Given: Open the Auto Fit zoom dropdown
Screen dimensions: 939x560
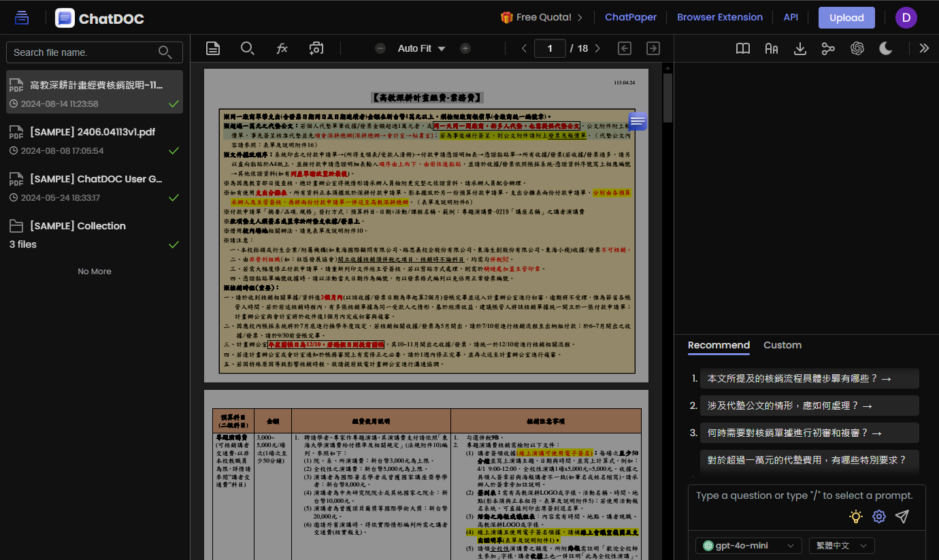Looking at the screenshot, I should click(421, 48).
